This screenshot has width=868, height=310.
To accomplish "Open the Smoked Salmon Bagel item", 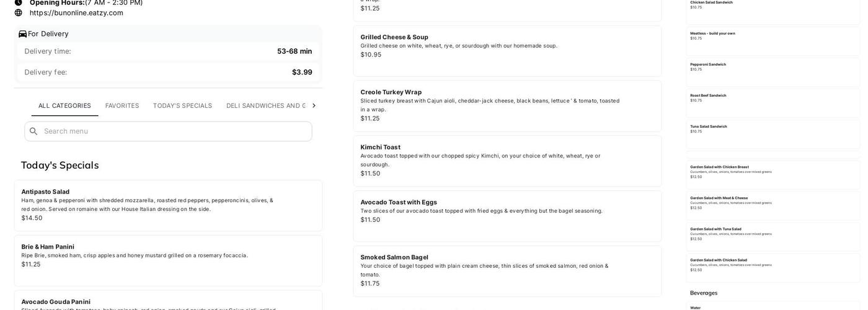I will point(507,271).
